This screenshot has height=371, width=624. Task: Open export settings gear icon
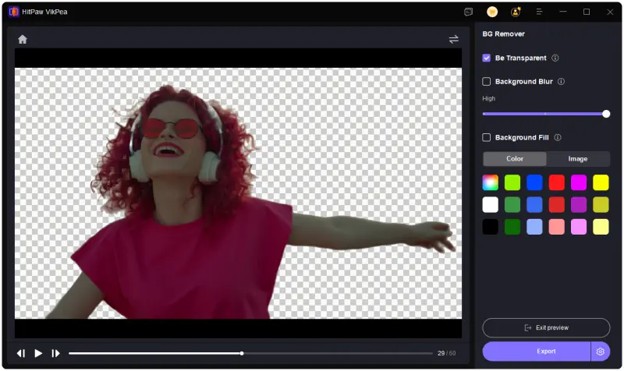(x=601, y=351)
